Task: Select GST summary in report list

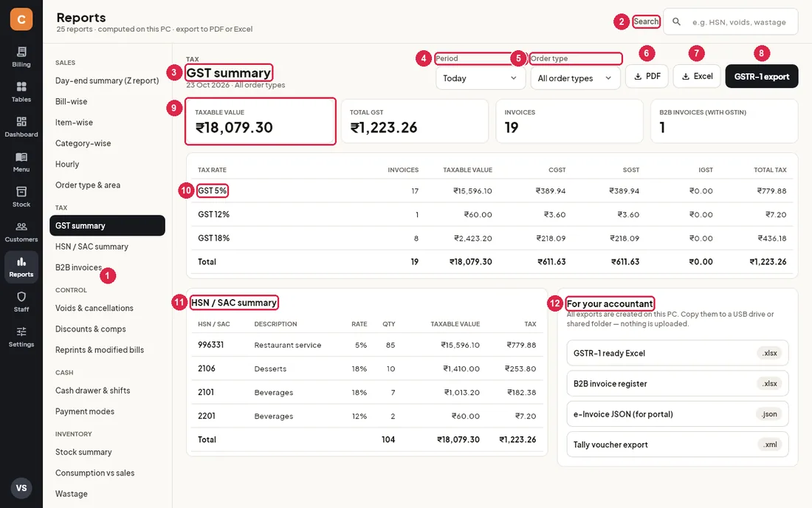Action: pos(107,226)
